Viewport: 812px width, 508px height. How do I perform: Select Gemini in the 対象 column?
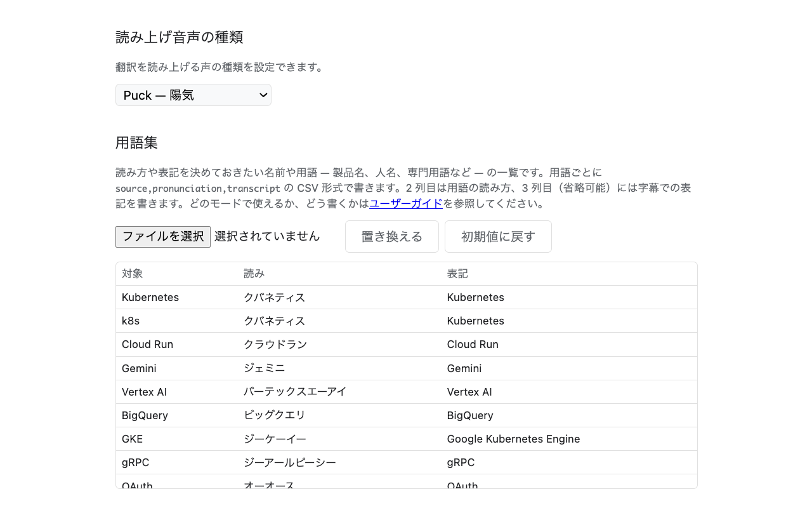139,368
